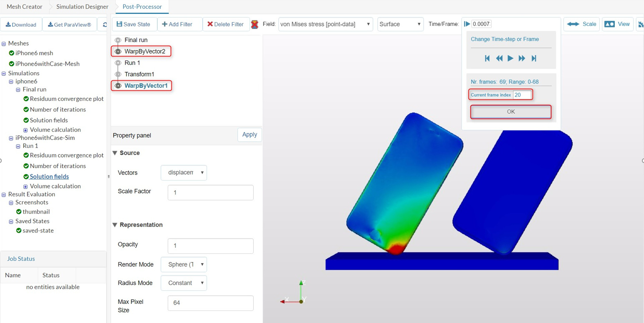This screenshot has width=644, height=323.
Task: Click the Max Pixel Size field
Action: pyautogui.click(x=210, y=303)
